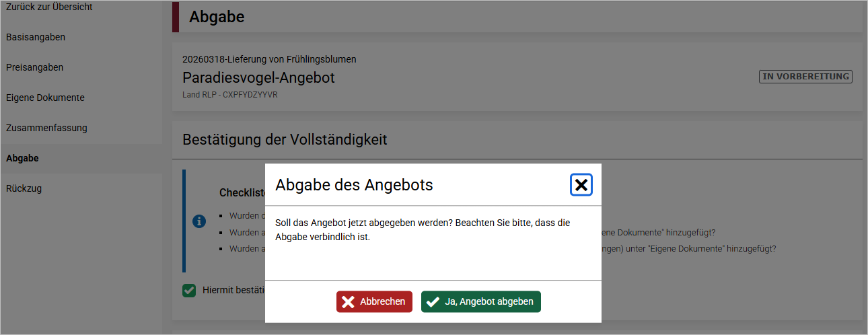The height and width of the screenshot is (335, 868).
Task: Click the dialog's binding submission warning text
Action: coord(423,229)
